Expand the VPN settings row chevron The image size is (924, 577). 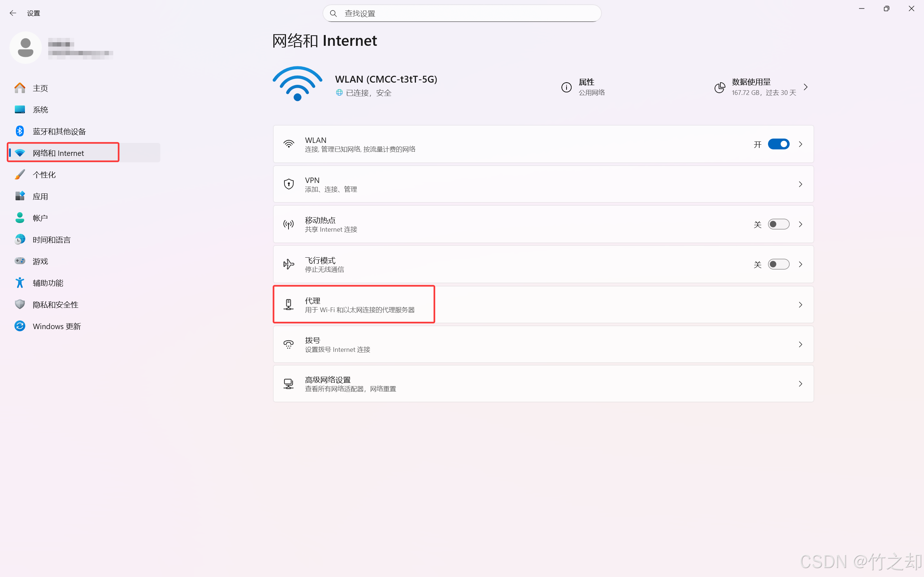coord(801,184)
